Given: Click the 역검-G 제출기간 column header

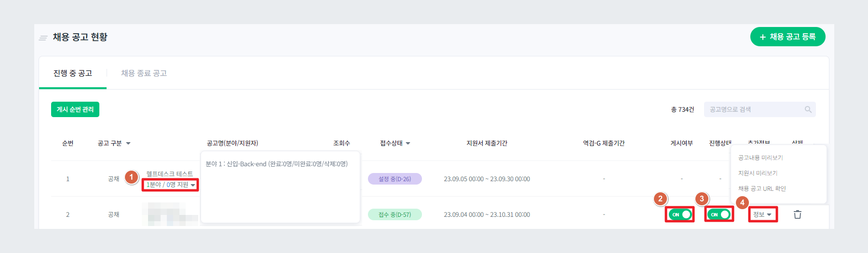Looking at the screenshot, I should (603, 143).
